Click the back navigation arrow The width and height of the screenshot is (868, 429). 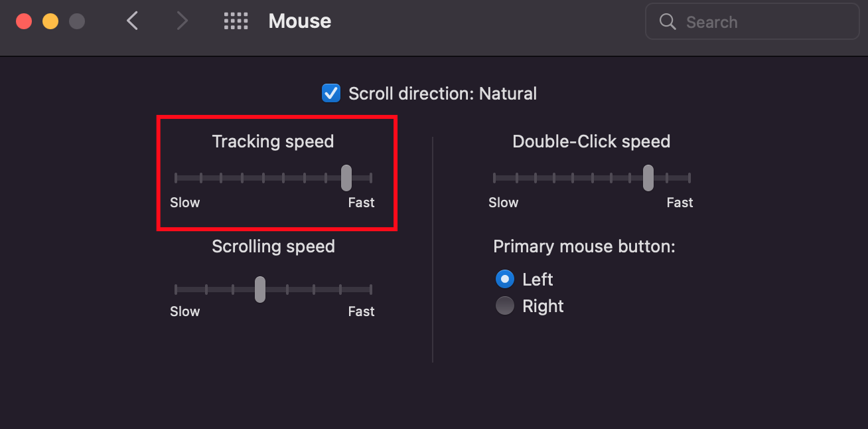[132, 21]
